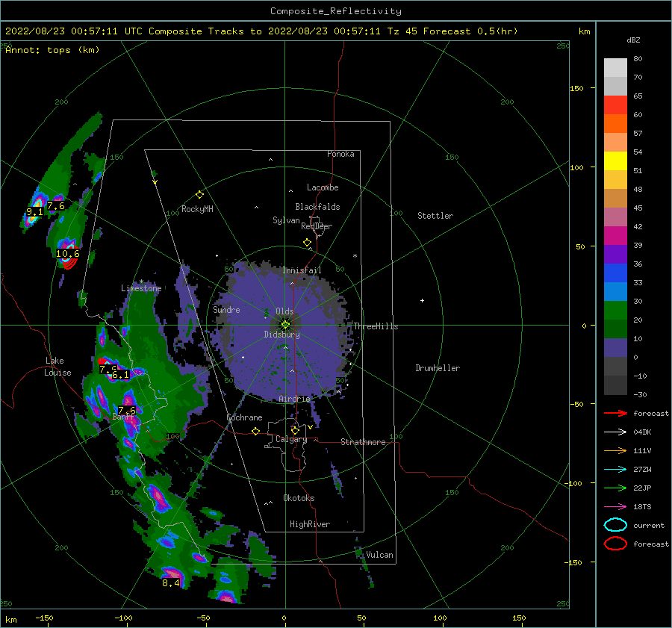Click the Annot: tops (km) text
Image resolution: width=672 pixels, height=628 pixels.
52,50
